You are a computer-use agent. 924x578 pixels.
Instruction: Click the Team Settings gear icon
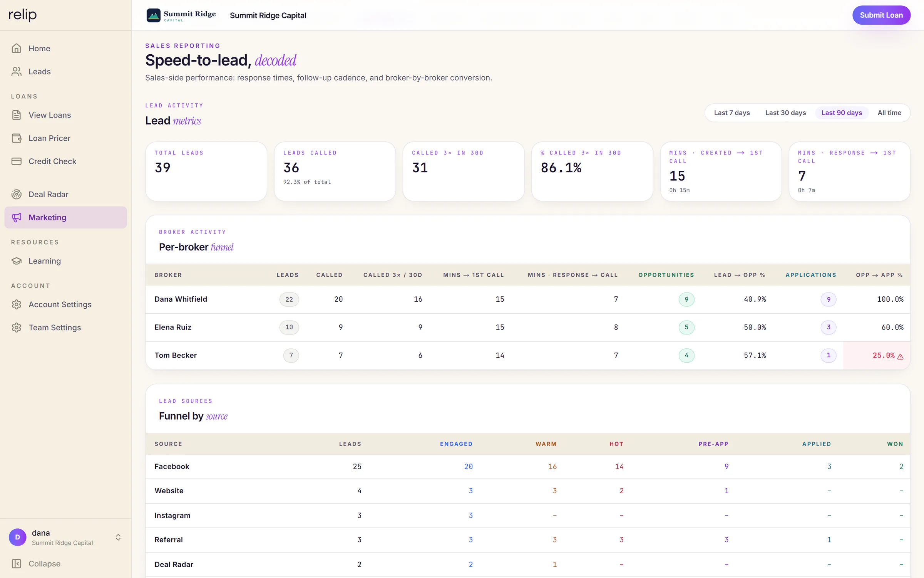tap(17, 328)
